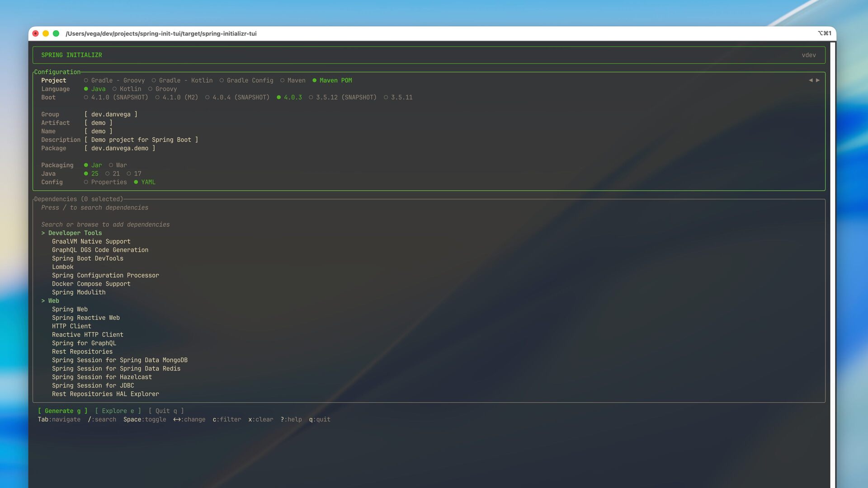Image resolution: width=868 pixels, height=488 pixels.
Task: Click the terminal window scrollbar
Action: pyautogui.click(x=832, y=262)
